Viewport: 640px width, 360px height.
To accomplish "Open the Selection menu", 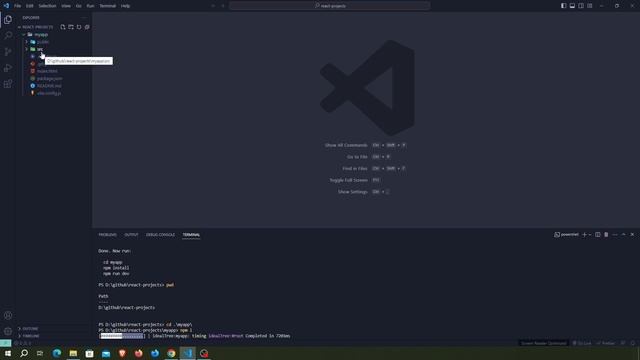I will click(47, 6).
